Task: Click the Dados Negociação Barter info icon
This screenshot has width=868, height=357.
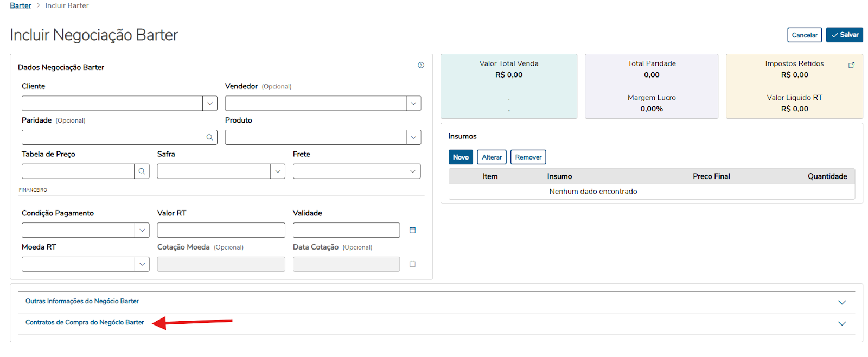Action: click(421, 65)
